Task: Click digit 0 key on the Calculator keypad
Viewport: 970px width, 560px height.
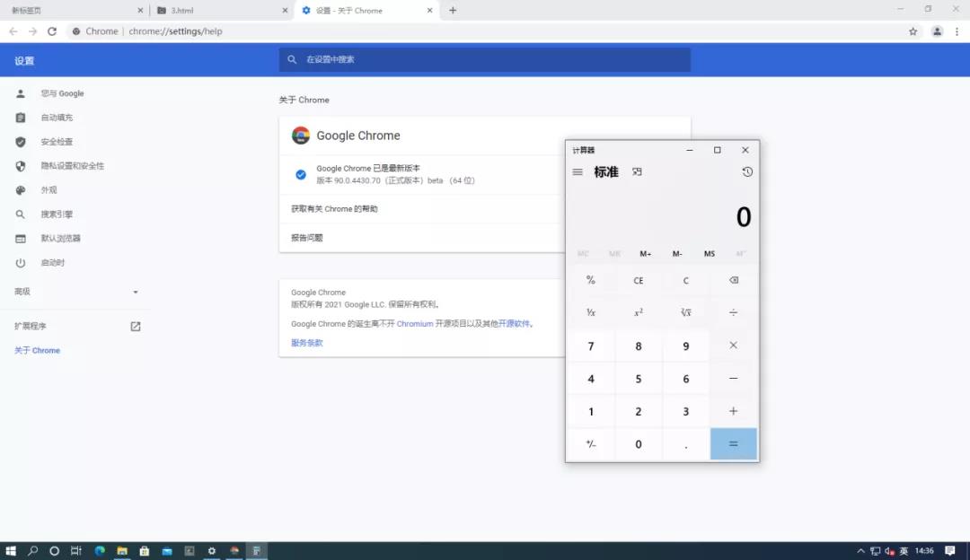Action: click(639, 444)
